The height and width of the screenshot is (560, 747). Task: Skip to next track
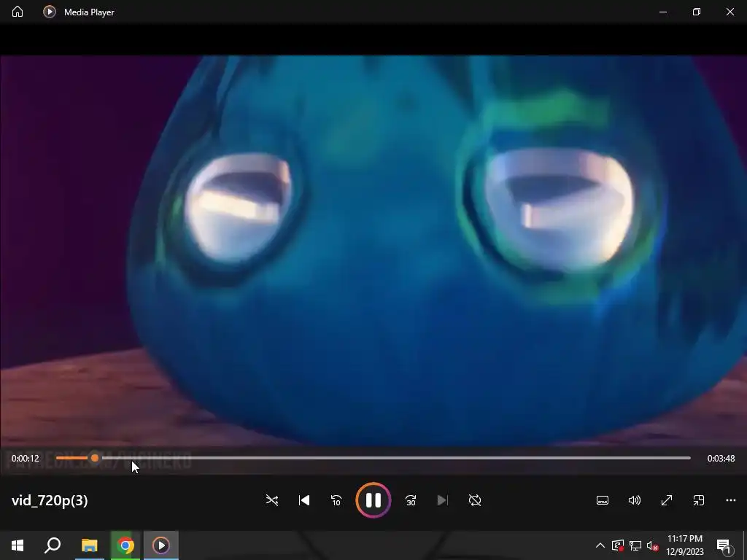(x=443, y=500)
